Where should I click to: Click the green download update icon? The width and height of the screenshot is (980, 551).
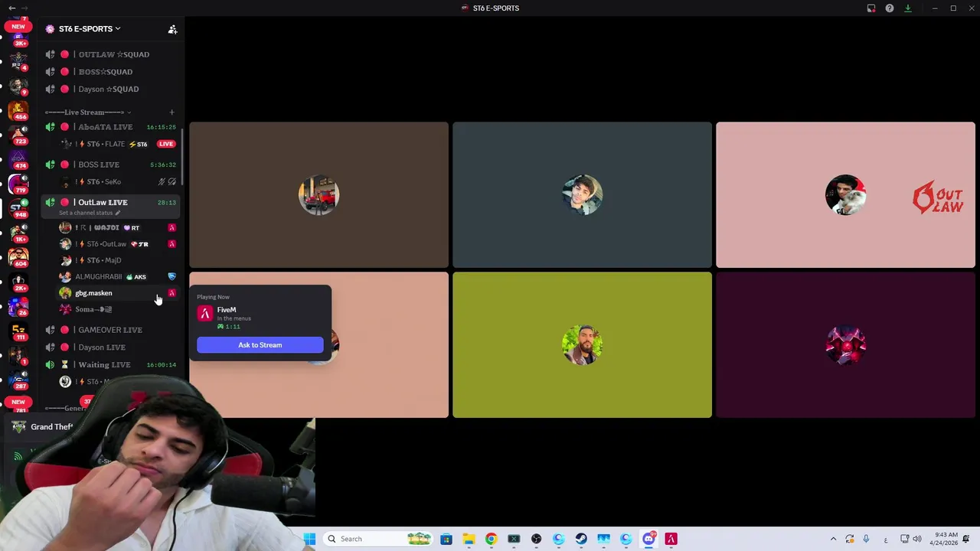(x=908, y=8)
